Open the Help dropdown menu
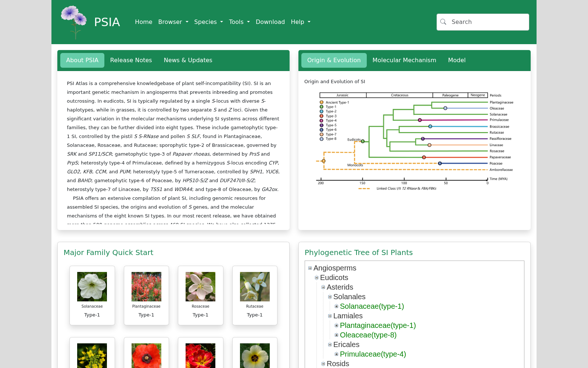This screenshot has height=368, width=588. click(x=301, y=22)
